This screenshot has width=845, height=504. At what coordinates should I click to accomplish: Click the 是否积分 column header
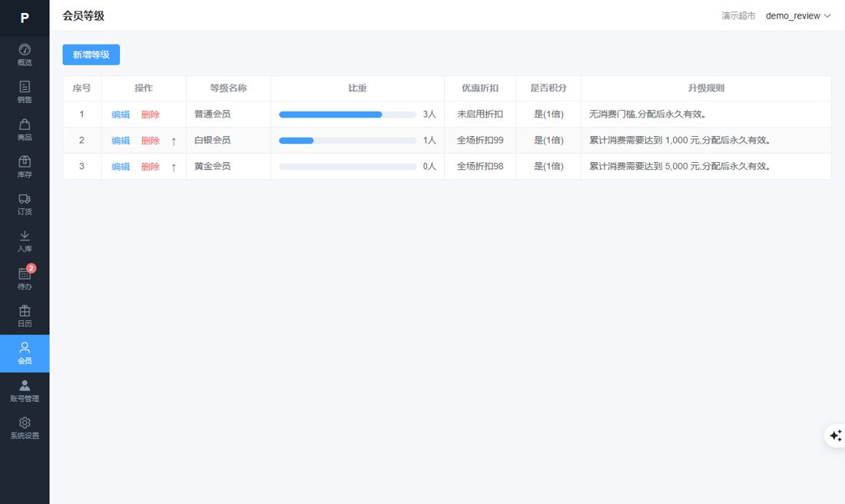point(548,88)
